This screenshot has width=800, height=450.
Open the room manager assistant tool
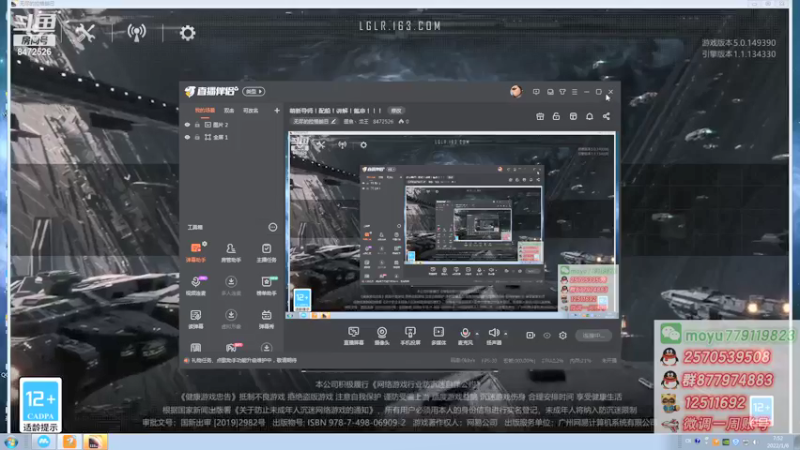231,252
